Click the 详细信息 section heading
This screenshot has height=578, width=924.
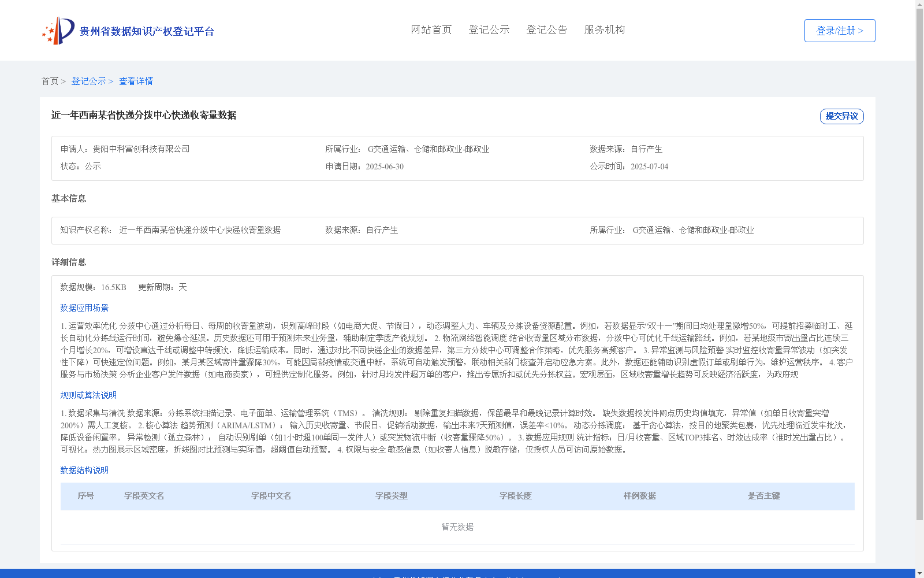[69, 262]
